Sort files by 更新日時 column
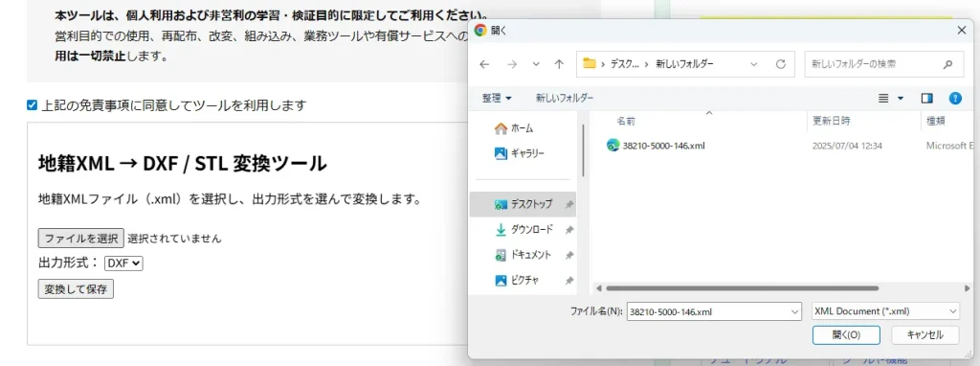Viewport: 980px width, 366px height. tap(832, 121)
